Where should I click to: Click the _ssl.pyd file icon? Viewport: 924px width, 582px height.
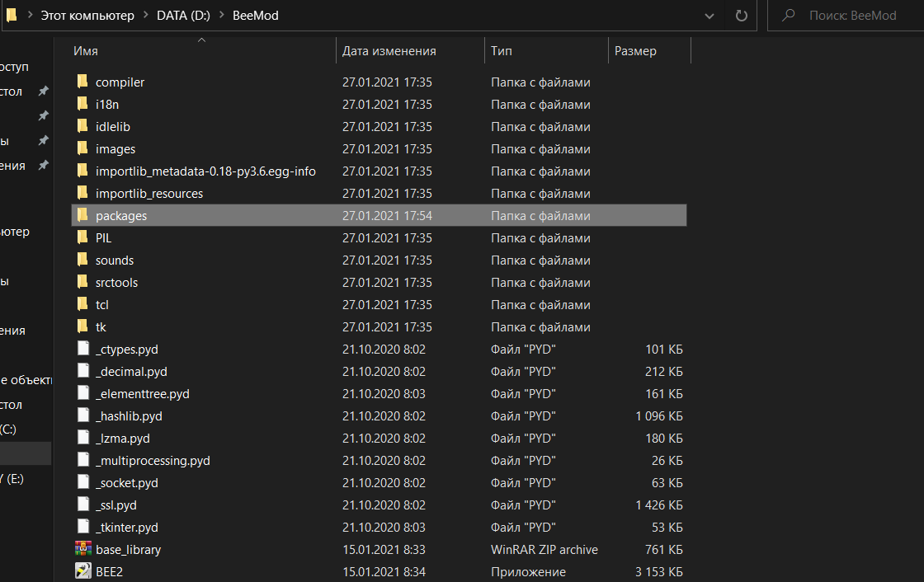click(x=82, y=505)
